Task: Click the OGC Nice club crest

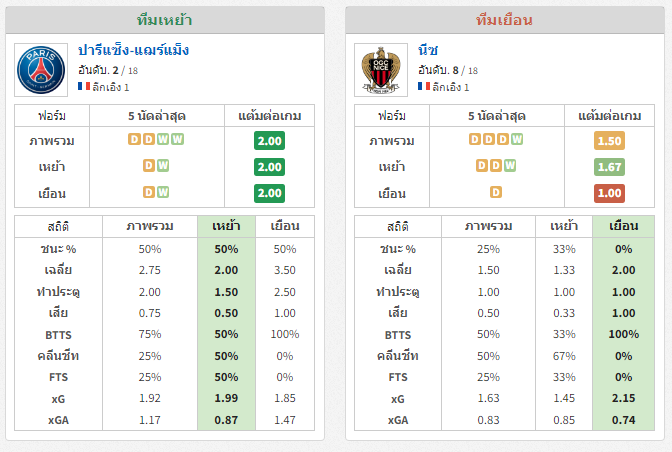Action: tap(381, 70)
